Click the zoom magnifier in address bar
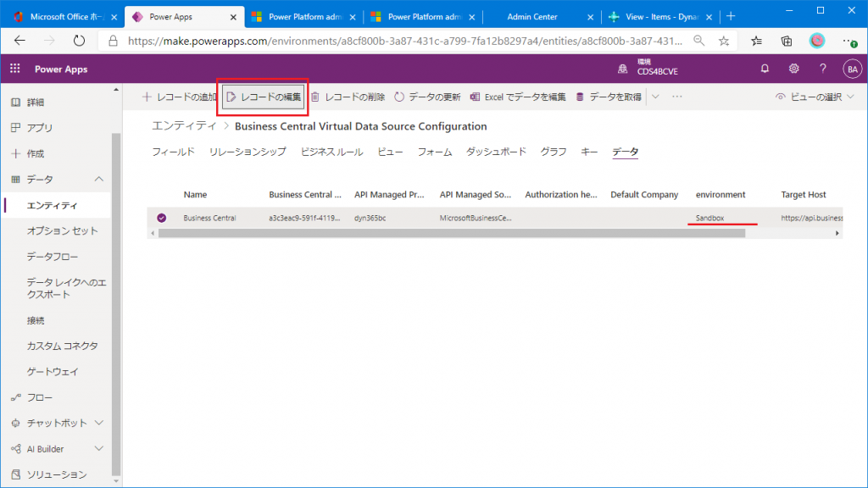The image size is (868, 488). (x=698, y=41)
